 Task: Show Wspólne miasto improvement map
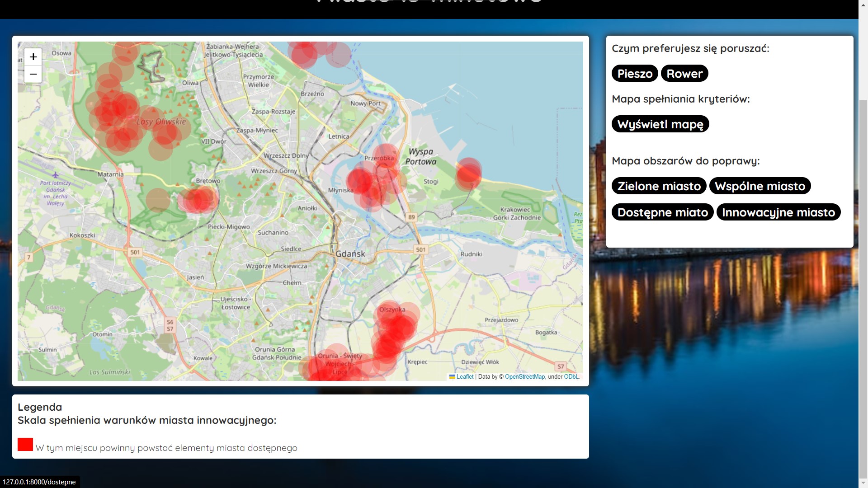tap(759, 186)
